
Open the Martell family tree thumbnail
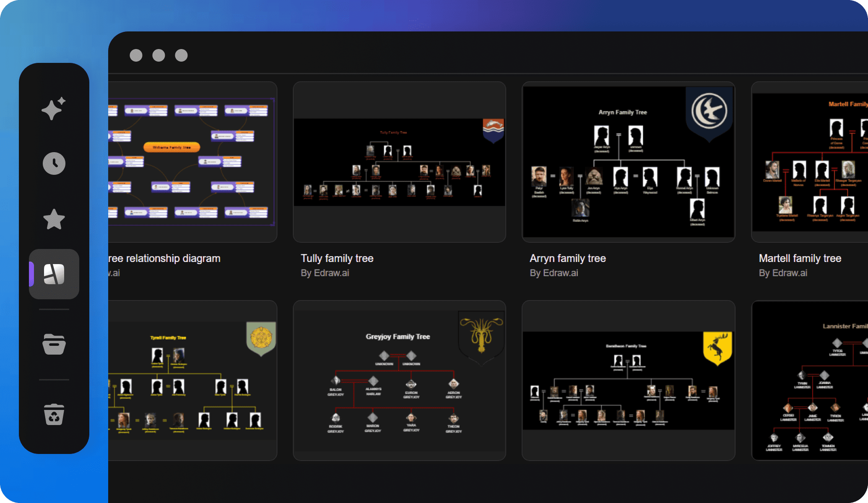pos(810,162)
